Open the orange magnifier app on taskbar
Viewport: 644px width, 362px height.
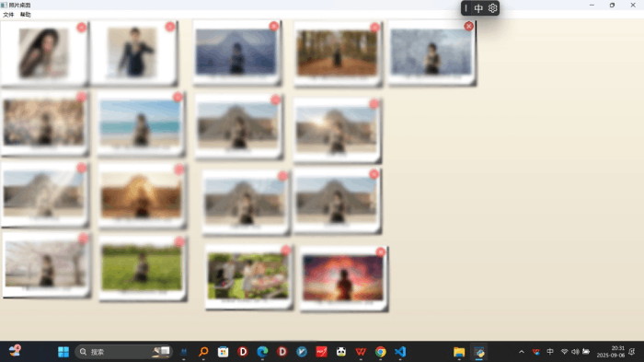tap(203, 352)
